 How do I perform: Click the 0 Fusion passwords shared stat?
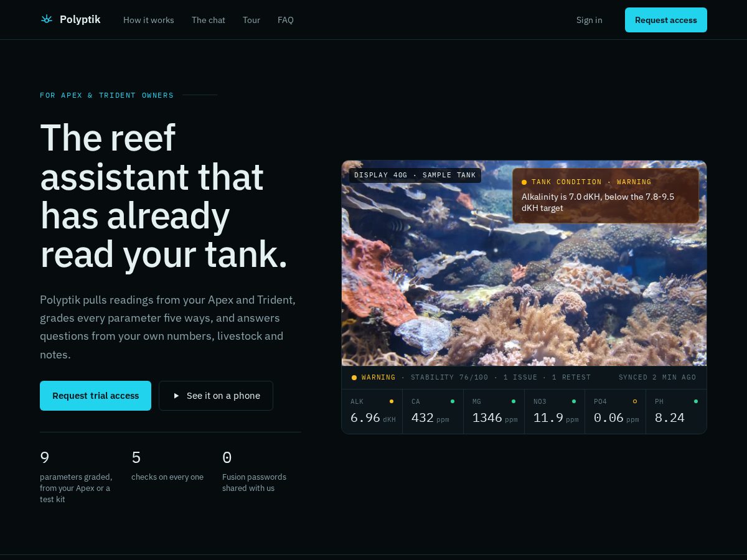[255, 471]
